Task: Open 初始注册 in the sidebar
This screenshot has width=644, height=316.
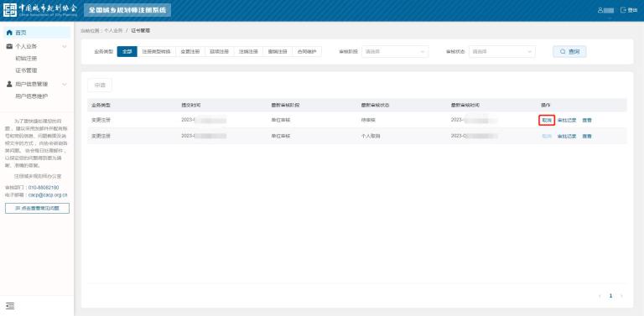Action: 26,59
